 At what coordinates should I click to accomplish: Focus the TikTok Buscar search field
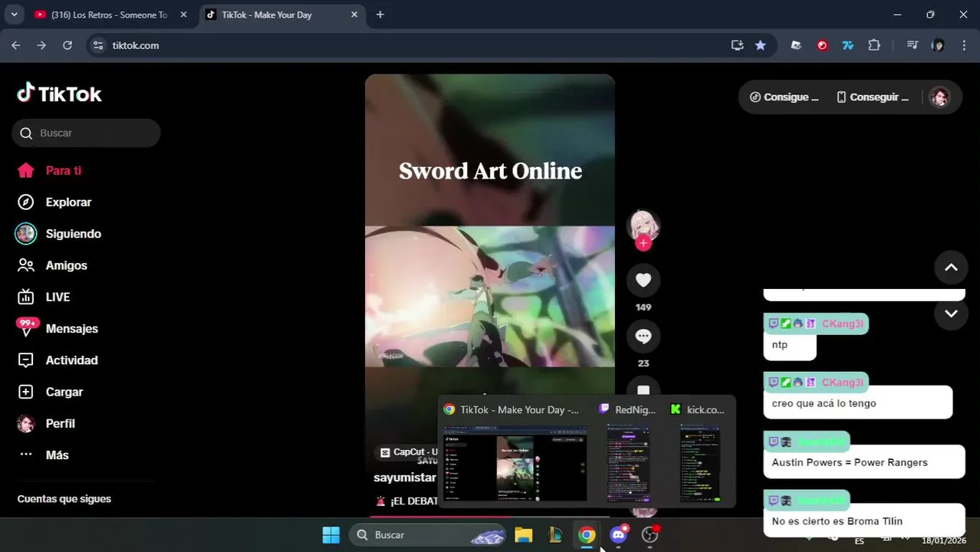pos(86,133)
